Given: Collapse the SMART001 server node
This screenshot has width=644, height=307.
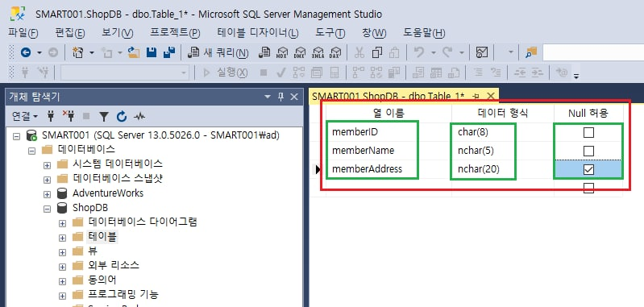Looking at the screenshot, I should (16, 136).
